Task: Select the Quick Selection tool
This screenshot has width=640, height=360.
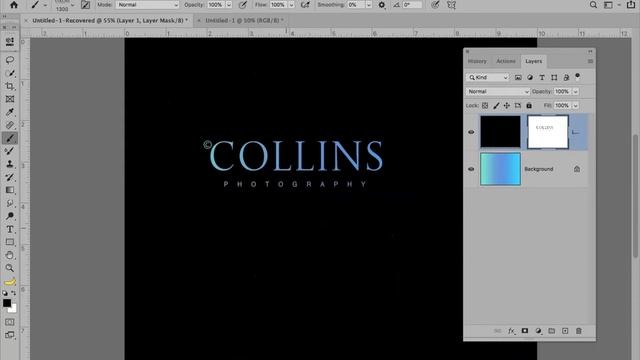Action: tap(10, 73)
